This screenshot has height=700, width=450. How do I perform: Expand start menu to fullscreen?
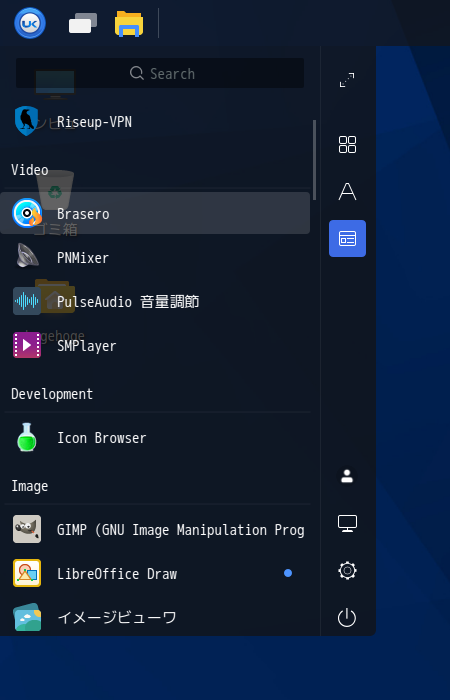pyautogui.click(x=347, y=80)
